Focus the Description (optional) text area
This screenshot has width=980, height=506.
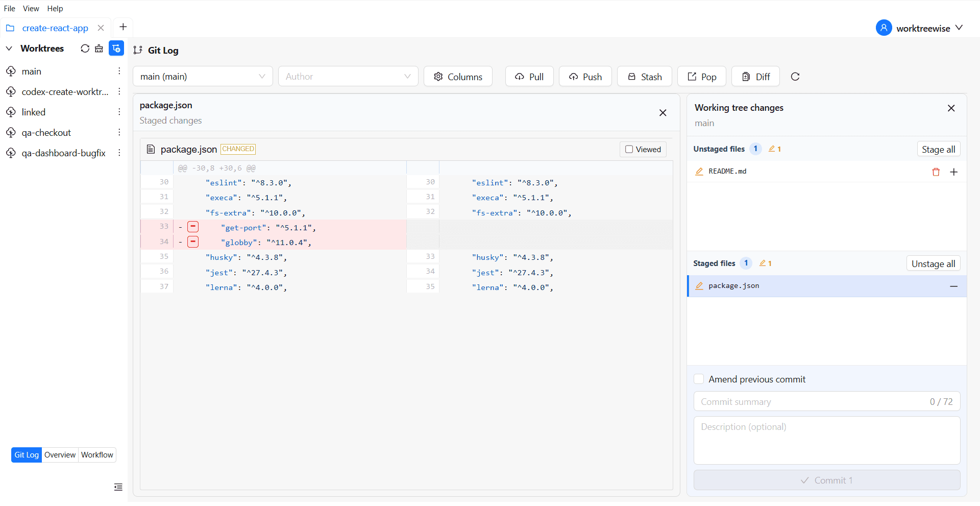(x=827, y=440)
